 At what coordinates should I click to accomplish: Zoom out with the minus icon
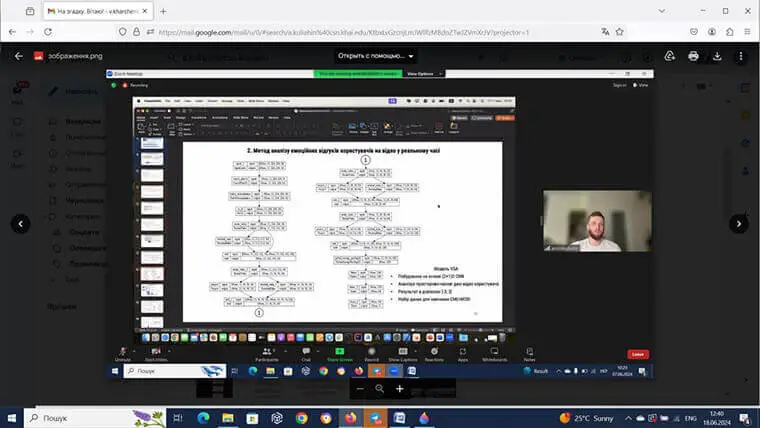tap(360, 388)
